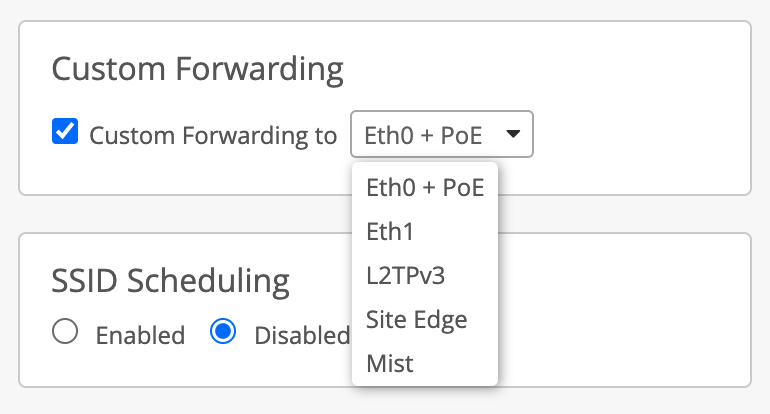
Task: Click the "Custom Forwarding to" label text
Action: [213, 136]
